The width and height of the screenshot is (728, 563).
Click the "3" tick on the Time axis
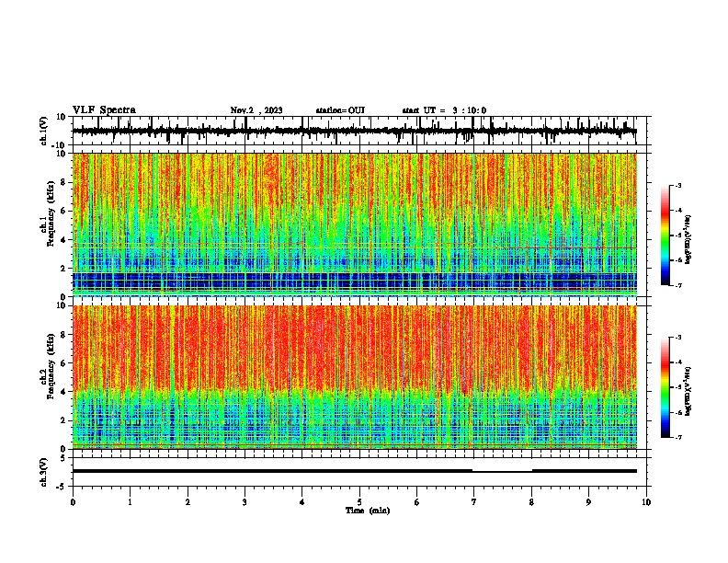tap(245, 502)
